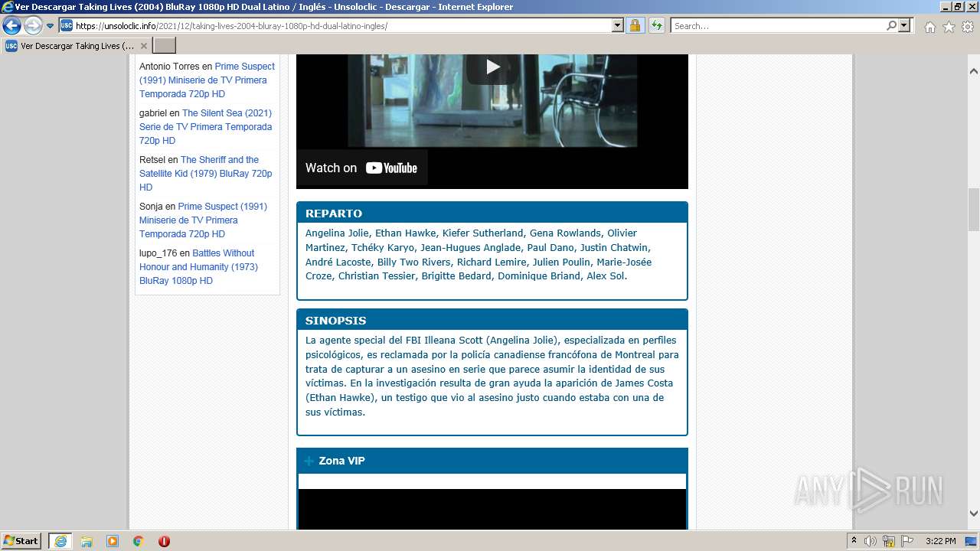The image size is (980, 551).
Task: Click the Zona VIP section title
Action: [x=341, y=461]
